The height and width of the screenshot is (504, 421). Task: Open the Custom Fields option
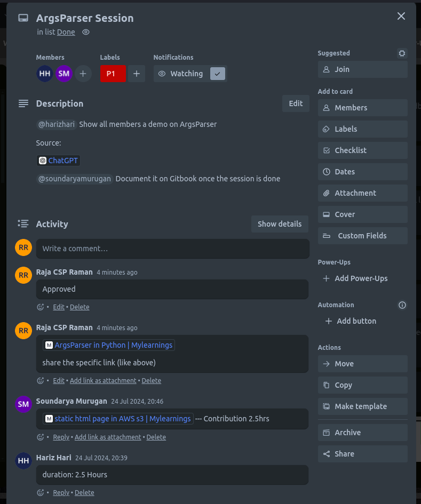coord(362,236)
